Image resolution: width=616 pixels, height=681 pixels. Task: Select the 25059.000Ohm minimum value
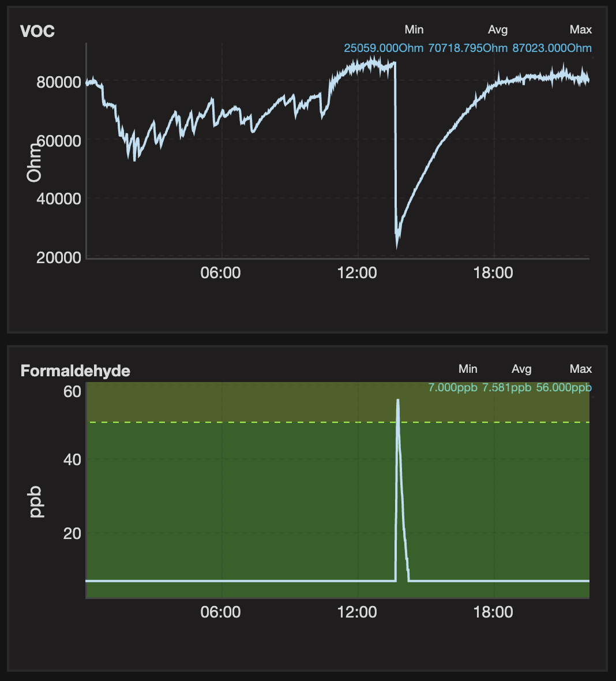[x=384, y=48]
